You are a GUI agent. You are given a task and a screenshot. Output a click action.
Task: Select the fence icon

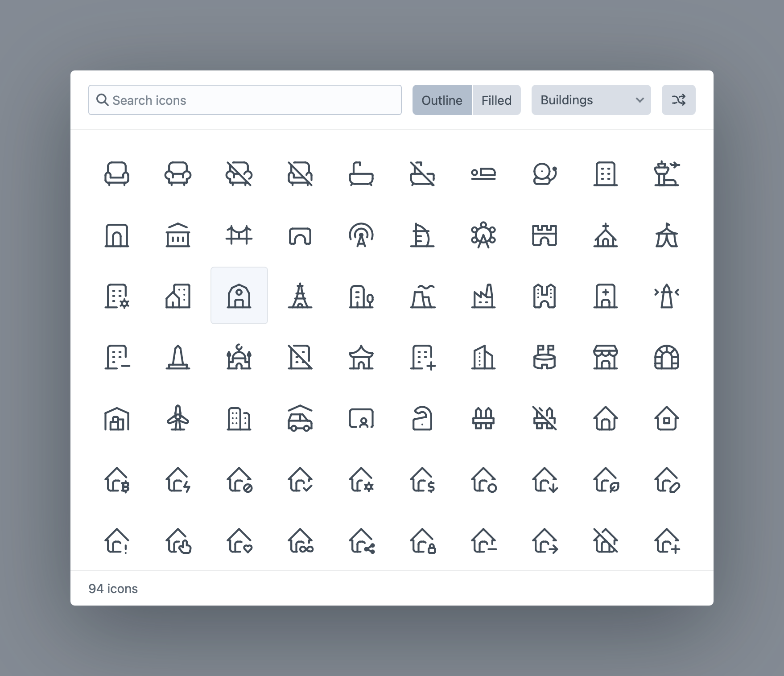(483, 418)
